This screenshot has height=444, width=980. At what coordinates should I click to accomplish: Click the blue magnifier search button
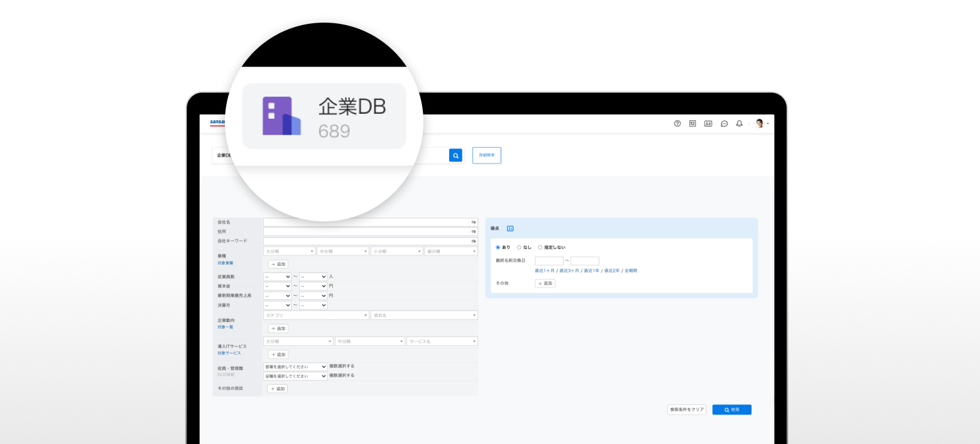pyautogui.click(x=455, y=155)
